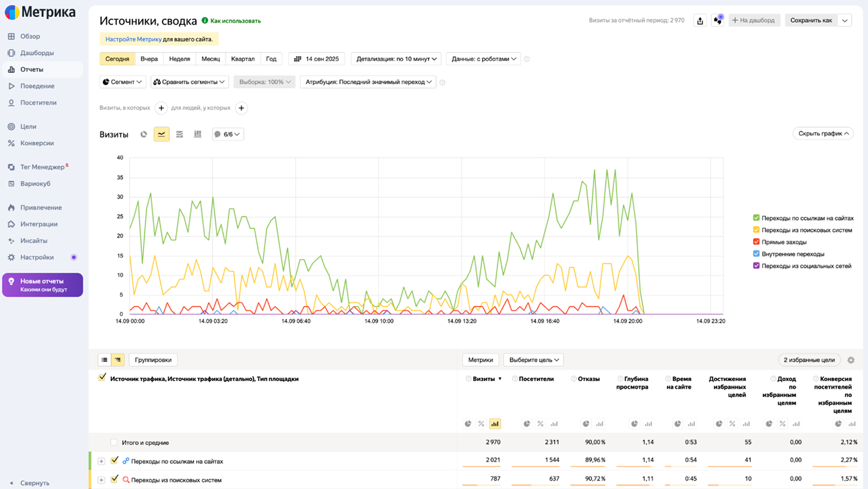This screenshot has height=489, width=868.
Task: Show Отказы column as pie chart
Action: (586, 424)
